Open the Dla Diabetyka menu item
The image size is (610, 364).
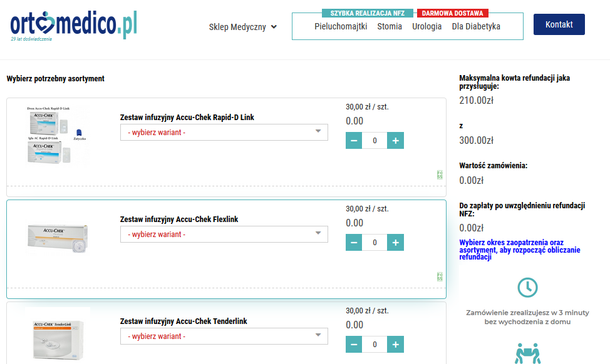point(476,26)
